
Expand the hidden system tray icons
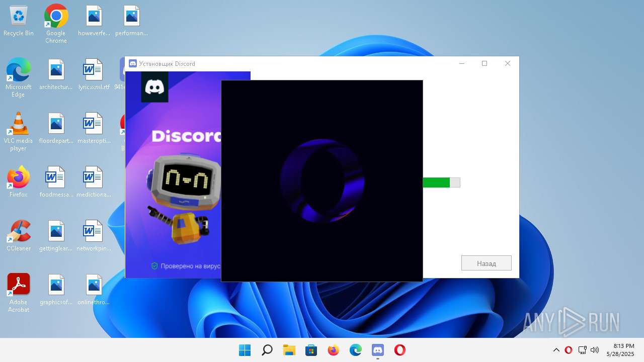click(556, 350)
